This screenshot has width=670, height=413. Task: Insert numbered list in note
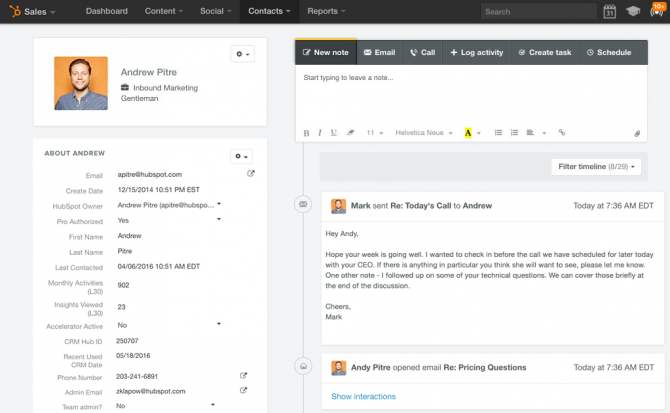pyautogui.click(x=514, y=133)
